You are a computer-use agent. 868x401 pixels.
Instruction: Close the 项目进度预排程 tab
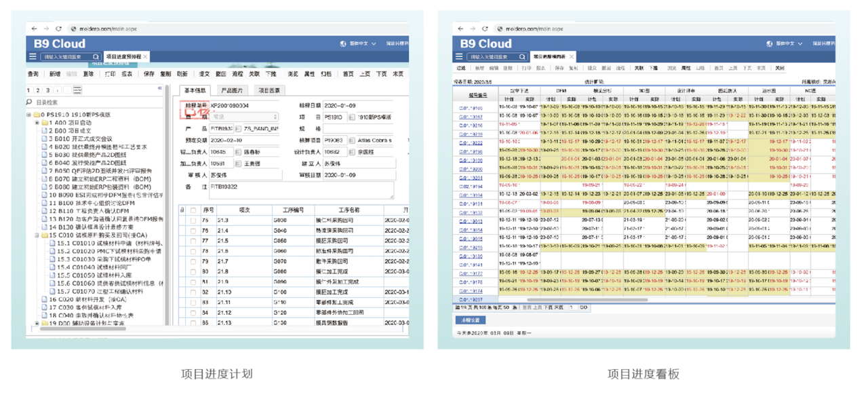(145, 57)
